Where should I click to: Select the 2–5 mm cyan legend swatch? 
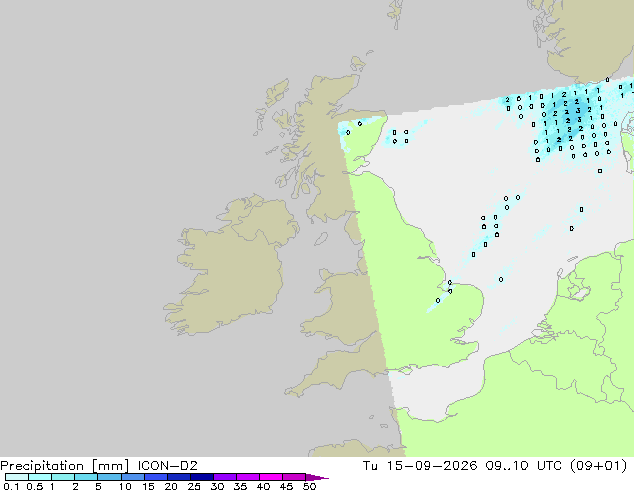click(x=86, y=477)
